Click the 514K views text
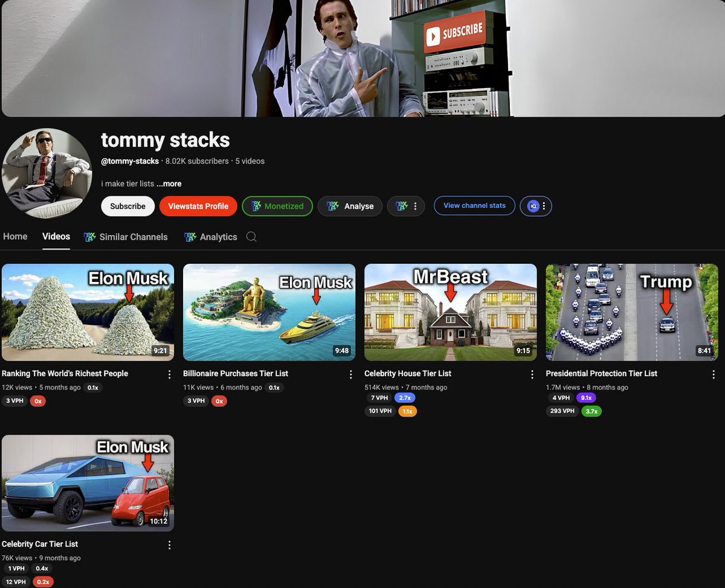The width and height of the screenshot is (725, 588). [381, 388]
